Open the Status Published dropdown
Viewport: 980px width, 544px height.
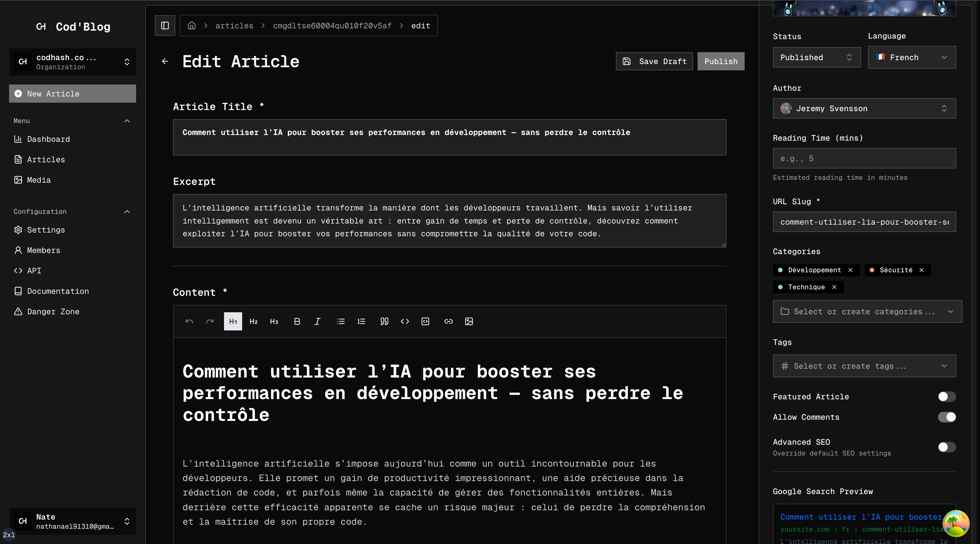(x=816, y=58)
